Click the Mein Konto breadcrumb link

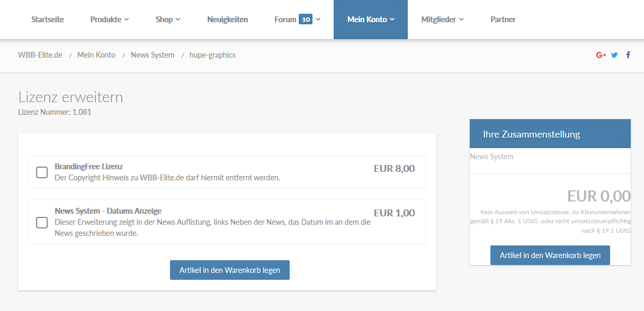(x=96, y=55)
